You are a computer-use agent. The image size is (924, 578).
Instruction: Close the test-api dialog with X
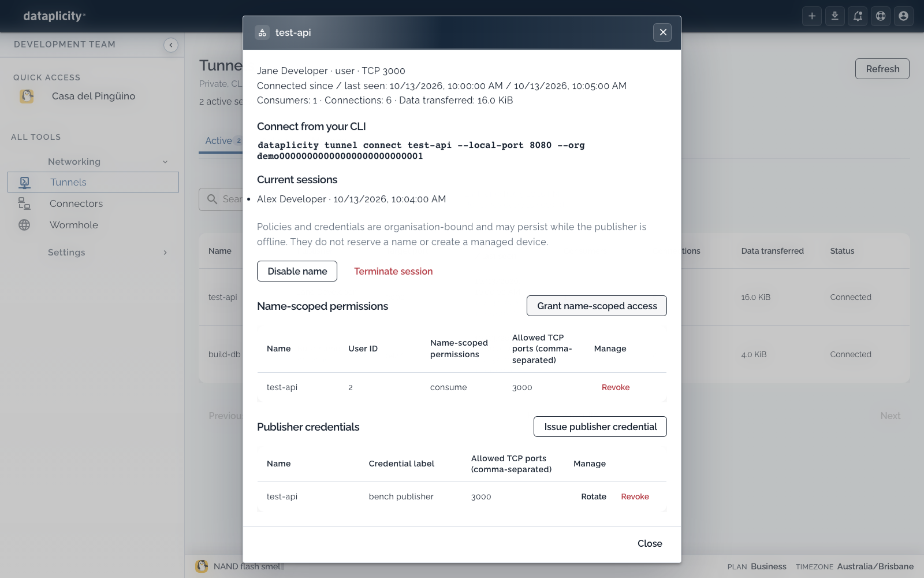coord(663,32)
